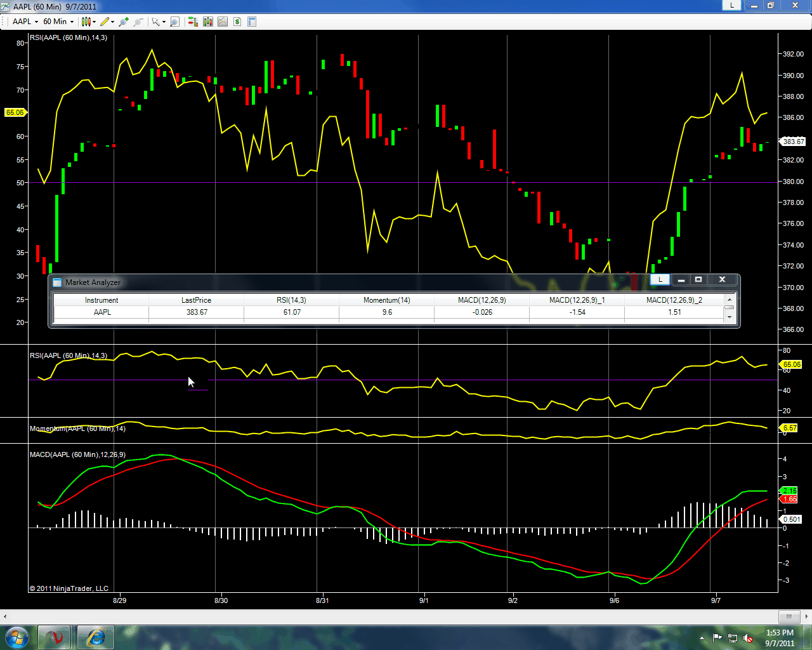Select the -0.026 MACD cell

(x=482, y=312)
